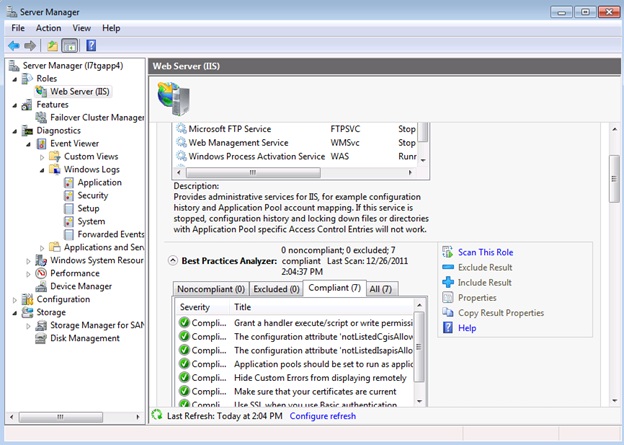The width and height of the screenshot is (624, 445).
Task: Click the Scan This Role icon
Action: (448, 252)
